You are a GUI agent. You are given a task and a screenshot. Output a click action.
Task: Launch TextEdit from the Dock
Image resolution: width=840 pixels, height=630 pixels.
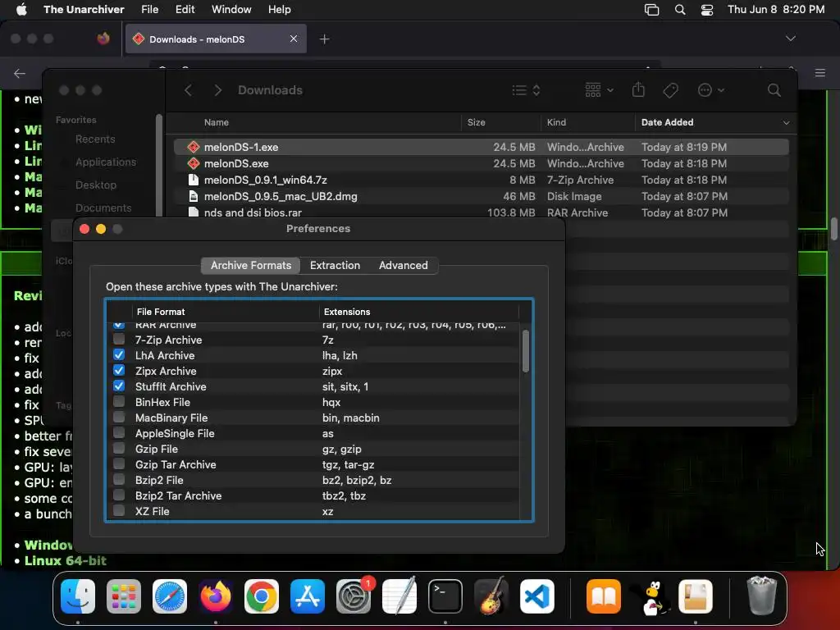click(399, 596)
